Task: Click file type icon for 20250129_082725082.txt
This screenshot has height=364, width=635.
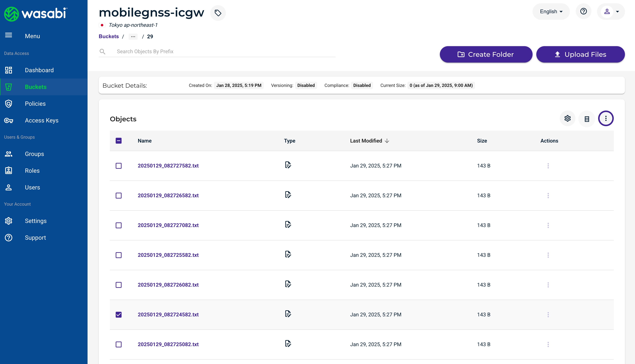Action: [x=288, y=344]
